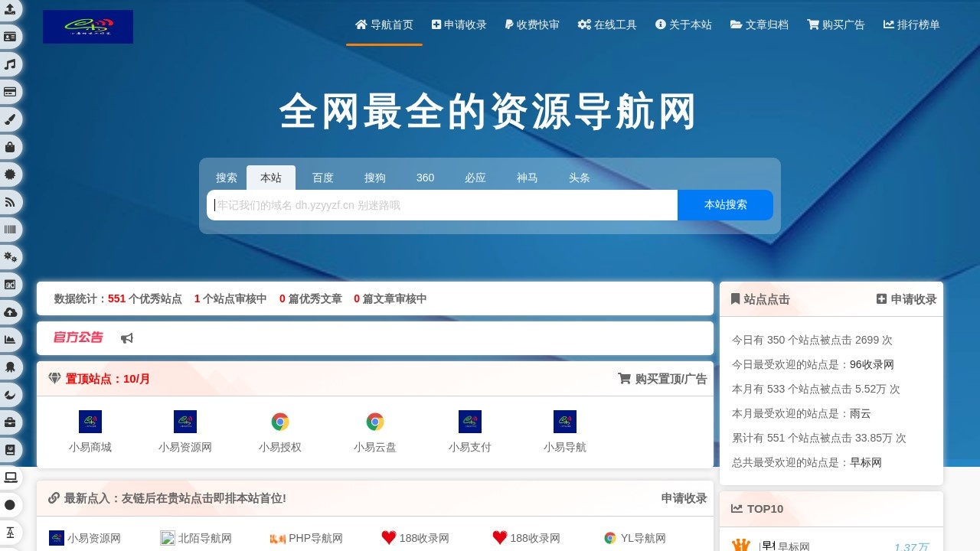The width and height of the screenshot is (980, 551).
Task: Click 申请收录 in 站点点击 panel
Action: tap(906, 299)
